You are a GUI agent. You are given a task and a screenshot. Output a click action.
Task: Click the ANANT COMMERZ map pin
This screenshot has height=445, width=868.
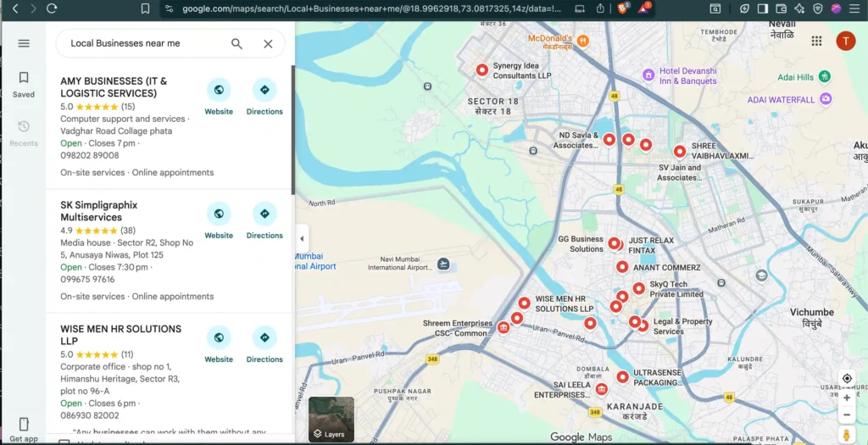point(622,267)
